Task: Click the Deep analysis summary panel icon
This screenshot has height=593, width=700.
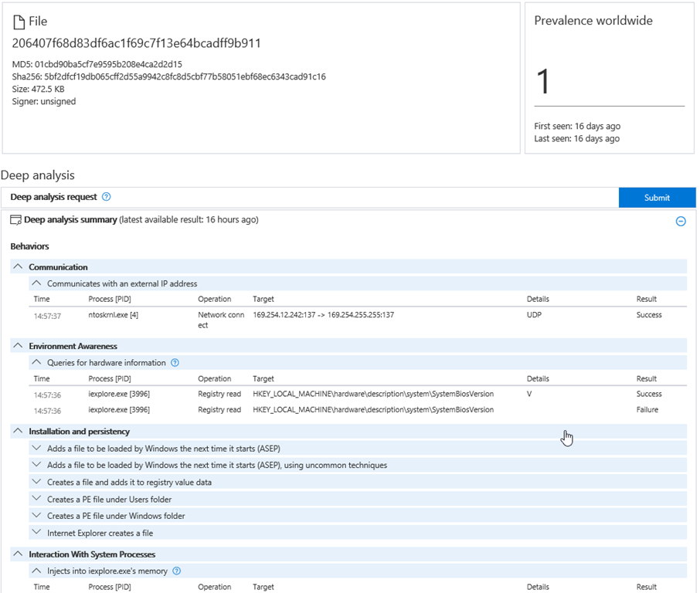Action: click(x=15, y=220)
